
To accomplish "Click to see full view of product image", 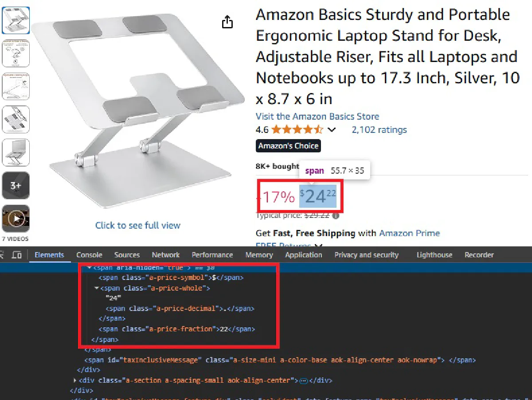I will tap(138, 225).
